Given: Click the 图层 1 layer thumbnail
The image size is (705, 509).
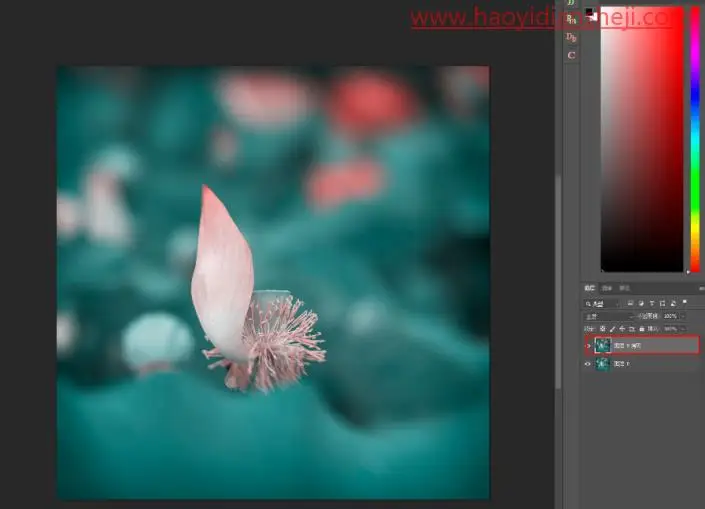Looking at the screenshot, I should click(x=602, y=363).
